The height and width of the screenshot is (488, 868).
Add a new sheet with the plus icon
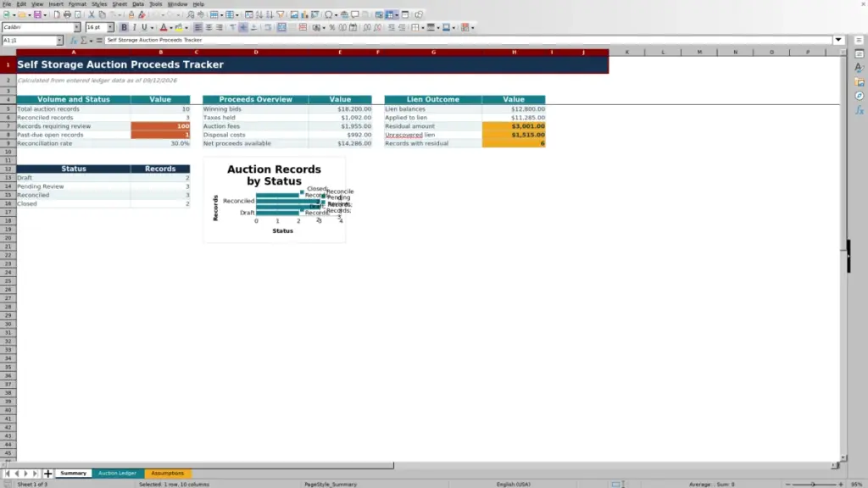click(48, 474)
